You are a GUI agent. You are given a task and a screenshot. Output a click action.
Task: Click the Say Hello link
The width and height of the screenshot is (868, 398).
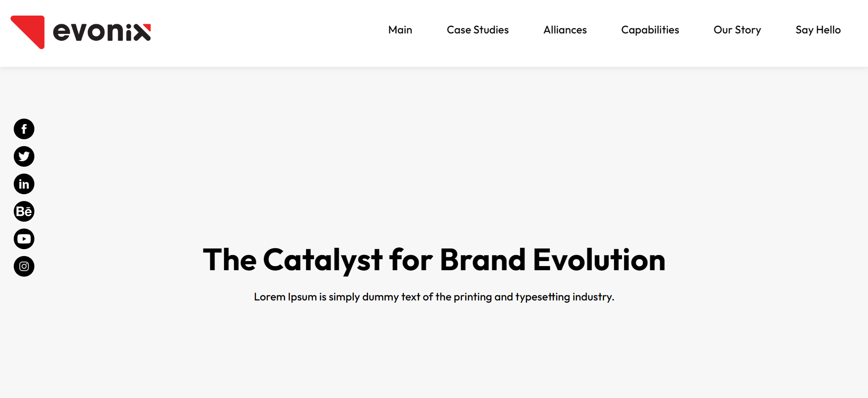[x=818, y=30]
